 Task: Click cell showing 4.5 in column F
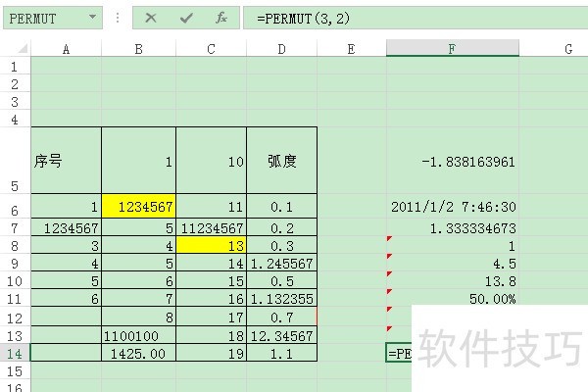[453, 264]
